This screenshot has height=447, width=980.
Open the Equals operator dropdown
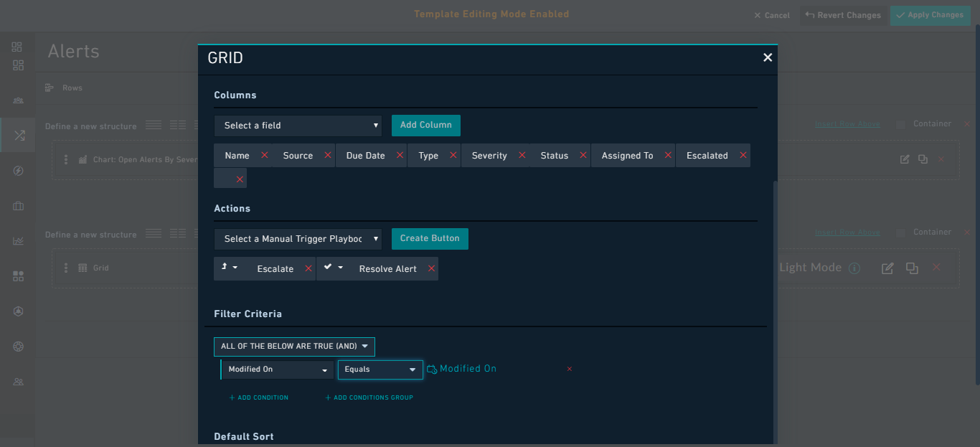[x=380, y=369]
